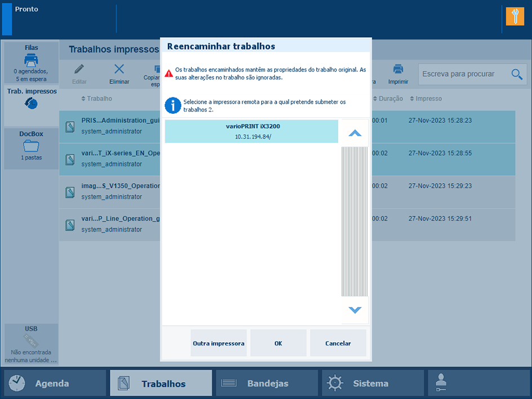Open the USB drive panel
The width and height of the screenshot is (532, 399).
32,344
